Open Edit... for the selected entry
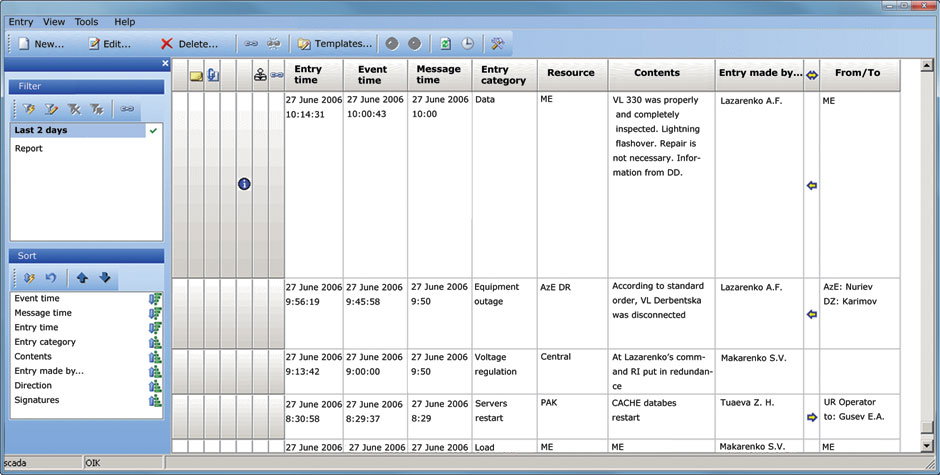The width and height of the screenshot is (940, 475). pos(109,44)
